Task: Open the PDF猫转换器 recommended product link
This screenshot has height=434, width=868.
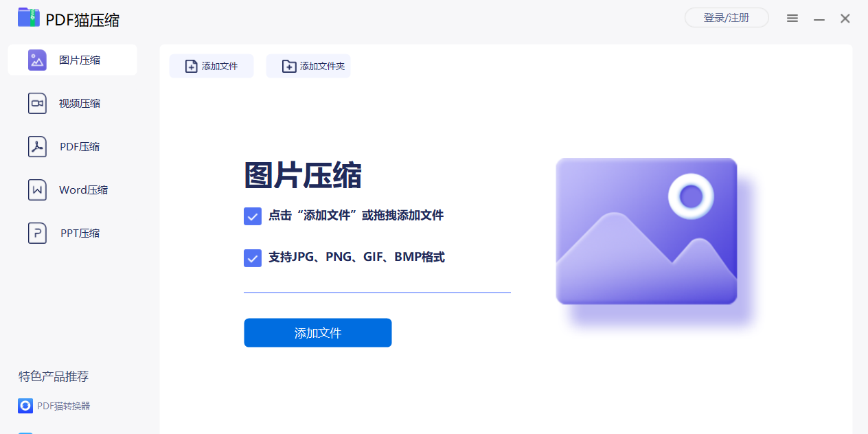Action: click(63, 406)
